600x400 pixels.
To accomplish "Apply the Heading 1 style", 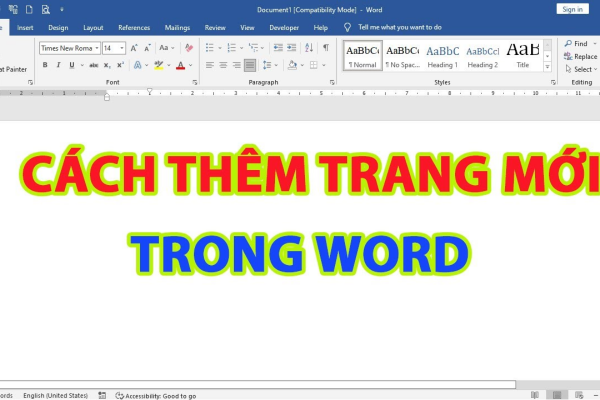I will click(x=442, y=56).
